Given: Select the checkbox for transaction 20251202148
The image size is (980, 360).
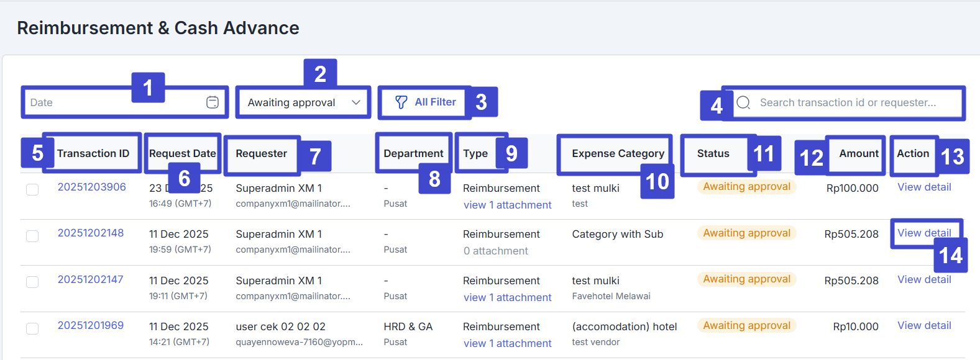Looking at the screenshot, I should coord(32,236).
